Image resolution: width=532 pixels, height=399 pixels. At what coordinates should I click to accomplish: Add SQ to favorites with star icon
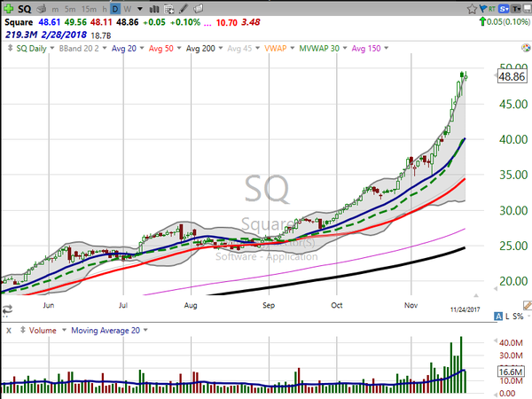472,9
